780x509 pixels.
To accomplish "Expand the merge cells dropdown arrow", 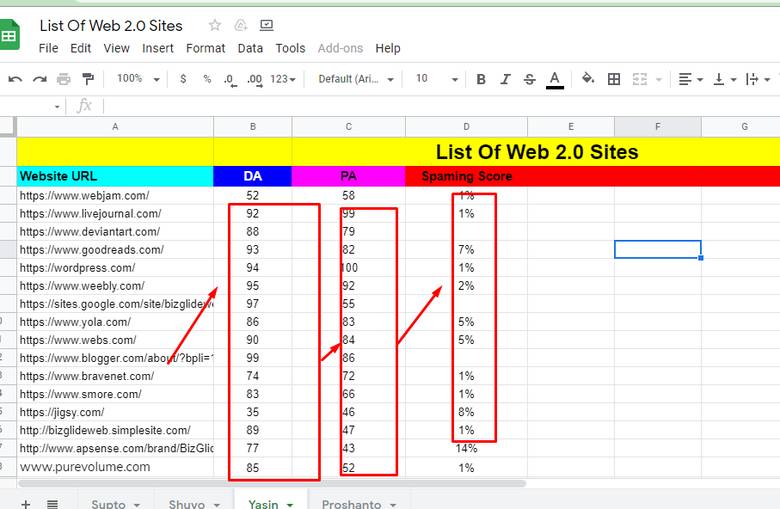I will coord(659,80).
